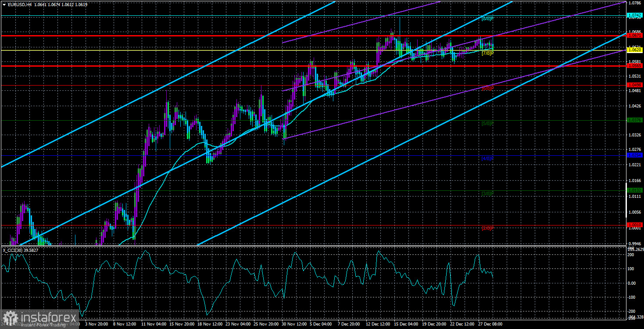The image size is (644, 329).
Task: Click the CCI scale value 200
Action: 631,255
